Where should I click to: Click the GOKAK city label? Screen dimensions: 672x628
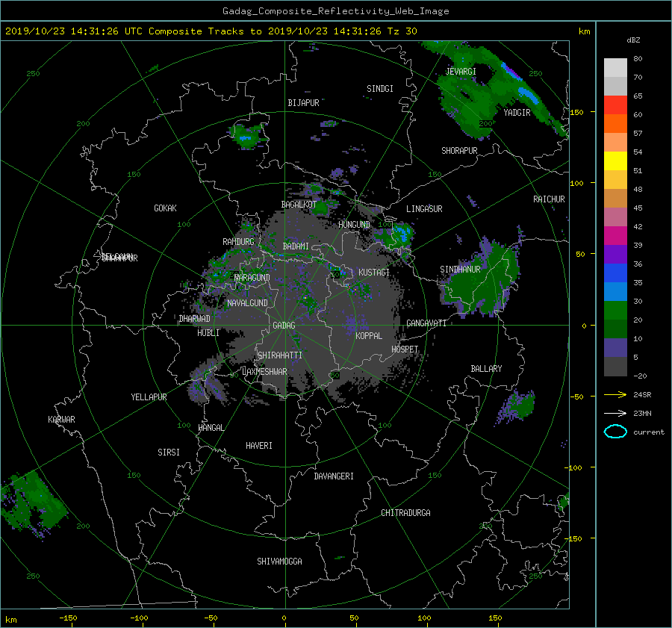pos(166,208)
